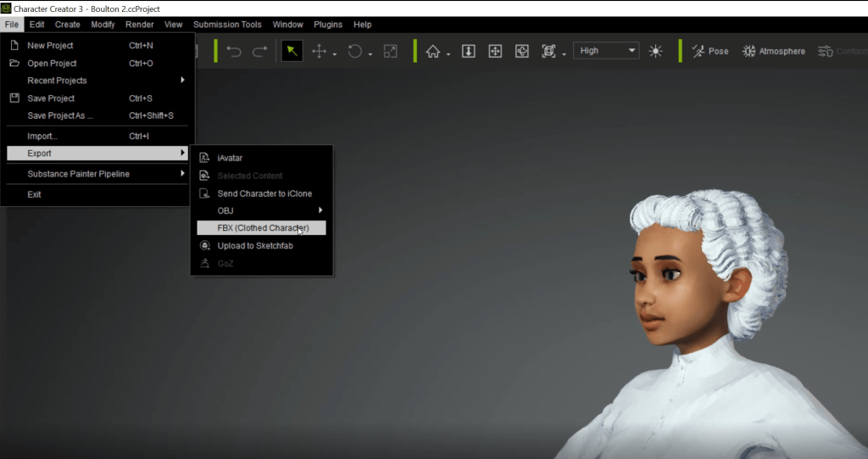The width and height of the screenshot is (868, 459).
Task: Select the Scale tool icon
Action: 390,51
